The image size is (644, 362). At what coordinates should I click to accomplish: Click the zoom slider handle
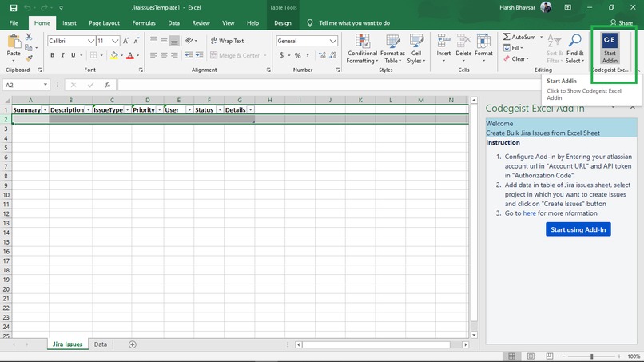coord(591,356)
